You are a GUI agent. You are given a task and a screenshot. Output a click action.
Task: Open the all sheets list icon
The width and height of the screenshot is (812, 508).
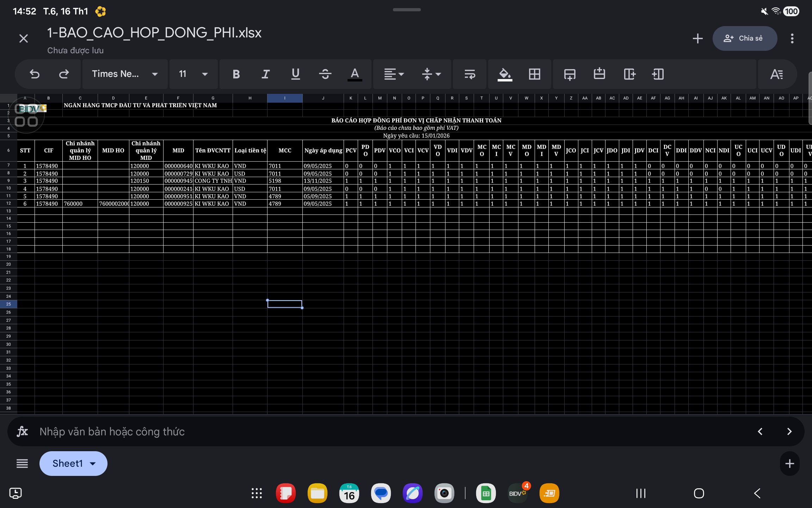(x=22, y=464)
